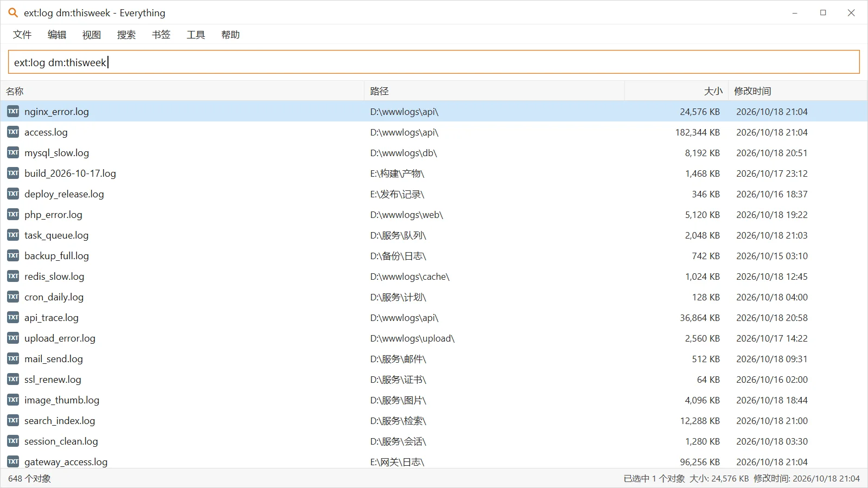Screen dimensions: 868x488
Task: Click the path D:\服务\证书\
Action: 398,380
